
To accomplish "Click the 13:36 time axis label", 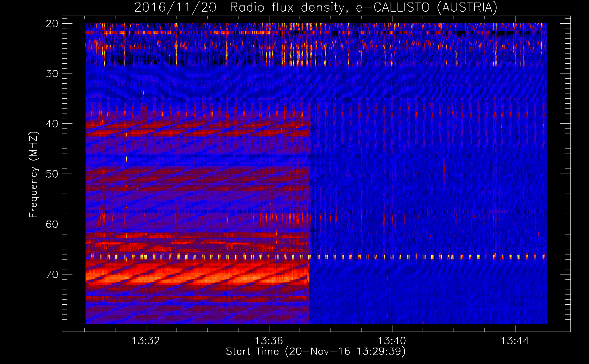I will [x=269, y=341].
